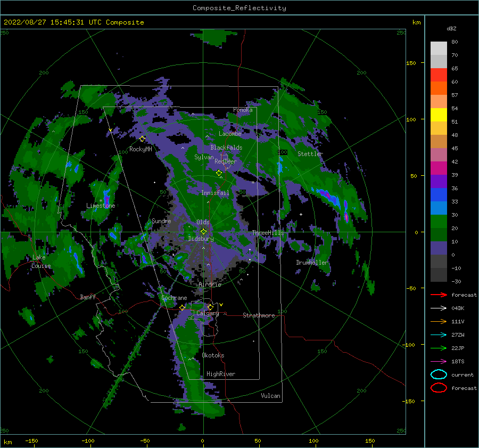Select the blue 33-36 dBZ color band
Viewport: 479px width, 448px height.
pos(439,195)
